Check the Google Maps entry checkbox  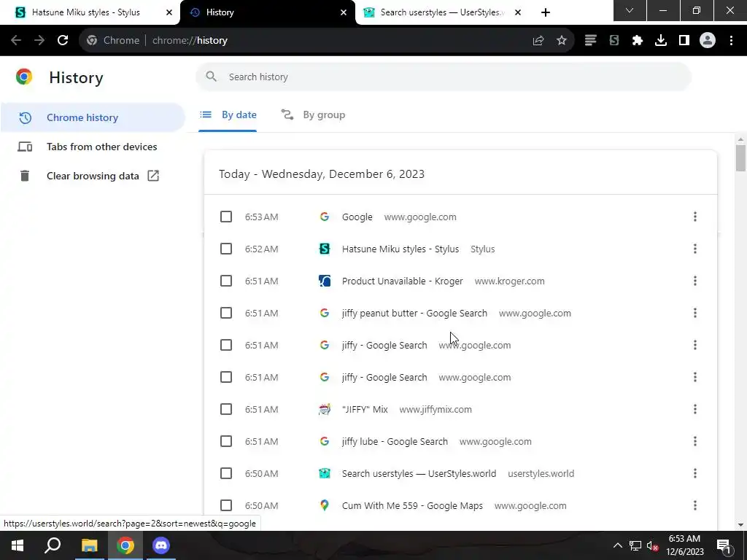tap(226, 506)
